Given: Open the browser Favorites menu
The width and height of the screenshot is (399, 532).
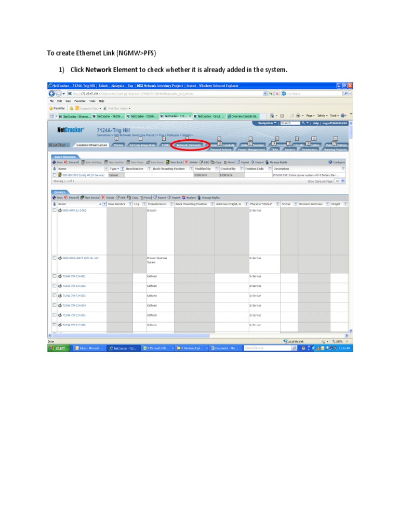Looking at the screenshot, I should pyautogui.click(x=79, y=101).
